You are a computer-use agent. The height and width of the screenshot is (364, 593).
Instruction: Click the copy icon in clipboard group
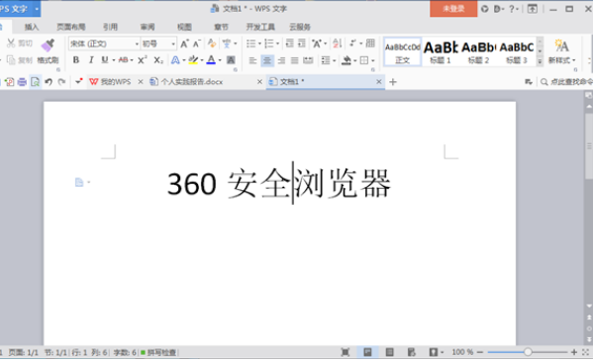click(11, 59)
